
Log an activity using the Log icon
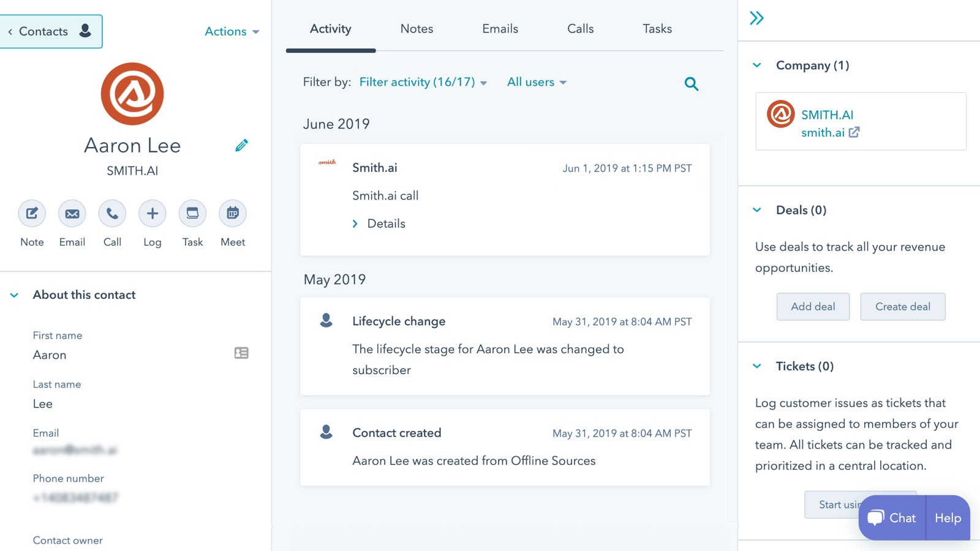[x=152, y=213]
